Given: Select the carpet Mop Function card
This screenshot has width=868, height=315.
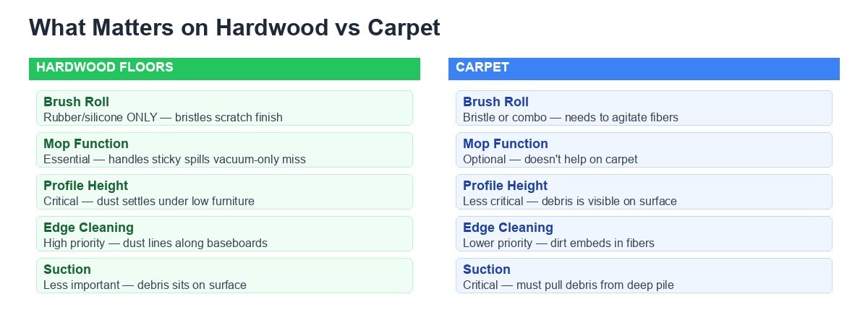Looking at the screenshot, I should click(x=644, y=150).
